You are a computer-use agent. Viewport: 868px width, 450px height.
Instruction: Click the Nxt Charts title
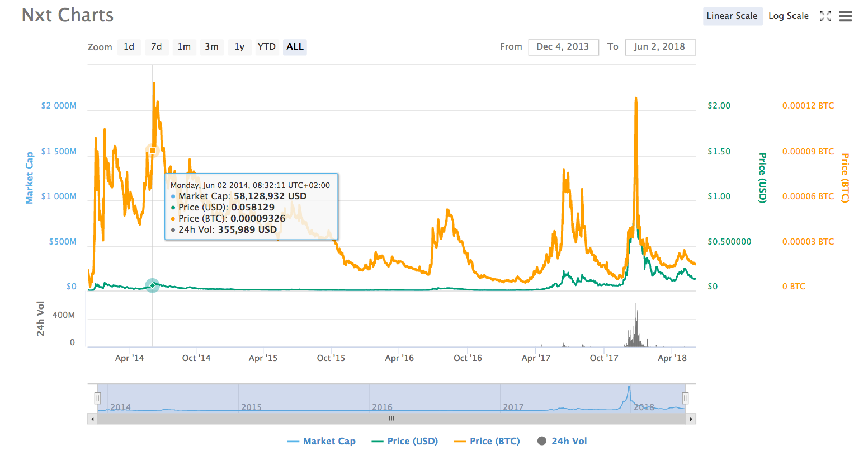click(x=68, y=15)
